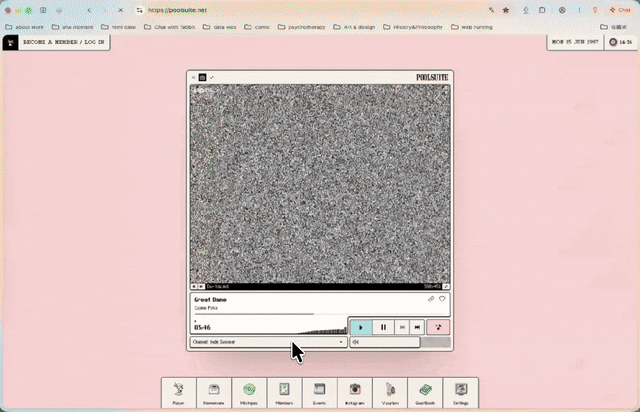Expand the Channel Indie Summer dropdown
Viewport: 640px width, 412px height.
tap(269, 342)
